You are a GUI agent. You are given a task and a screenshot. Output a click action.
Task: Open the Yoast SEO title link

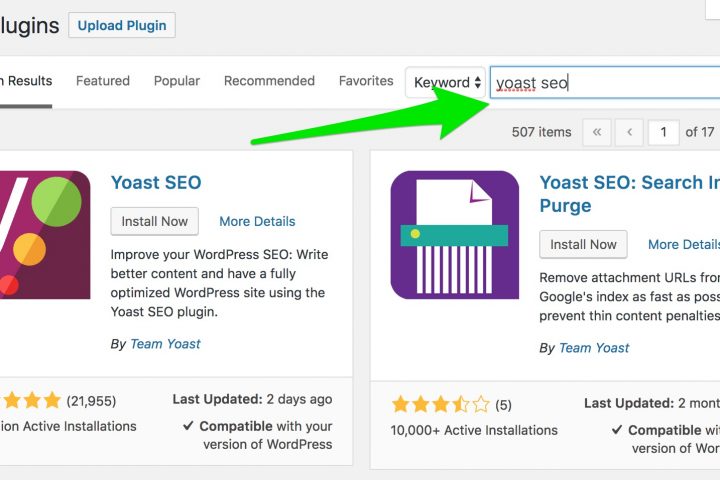tap(156, 182)
